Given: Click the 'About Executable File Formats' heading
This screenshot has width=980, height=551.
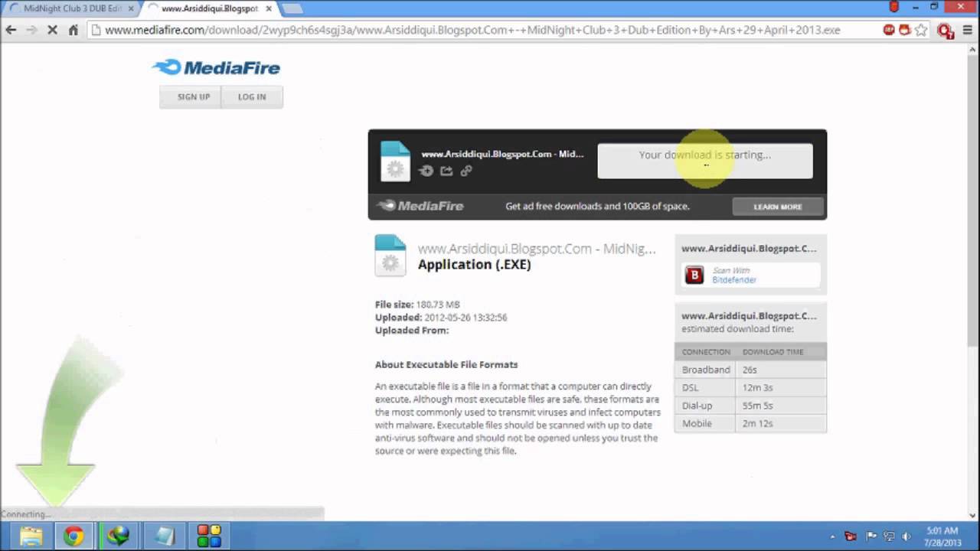Looking at the screenshot, I should [x=446, y=364].
